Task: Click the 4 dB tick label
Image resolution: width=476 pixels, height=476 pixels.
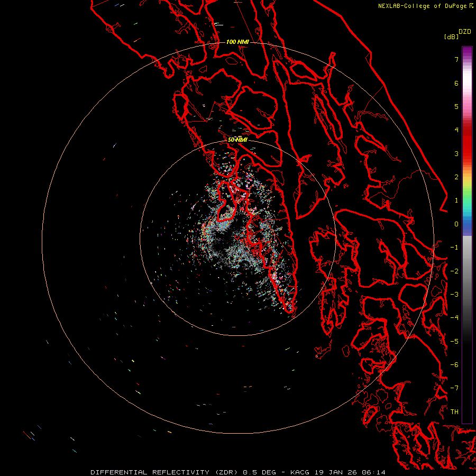Action: point(456,130)
